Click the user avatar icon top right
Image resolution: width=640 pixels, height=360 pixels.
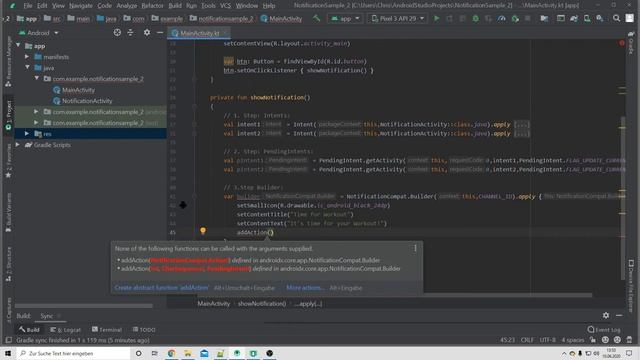click(x=630, y=18)
